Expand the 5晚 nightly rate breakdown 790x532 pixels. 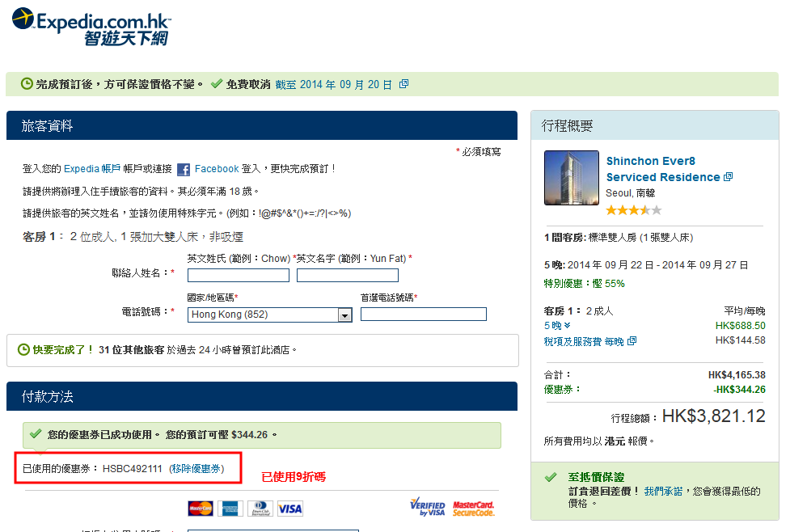[557, 326]
